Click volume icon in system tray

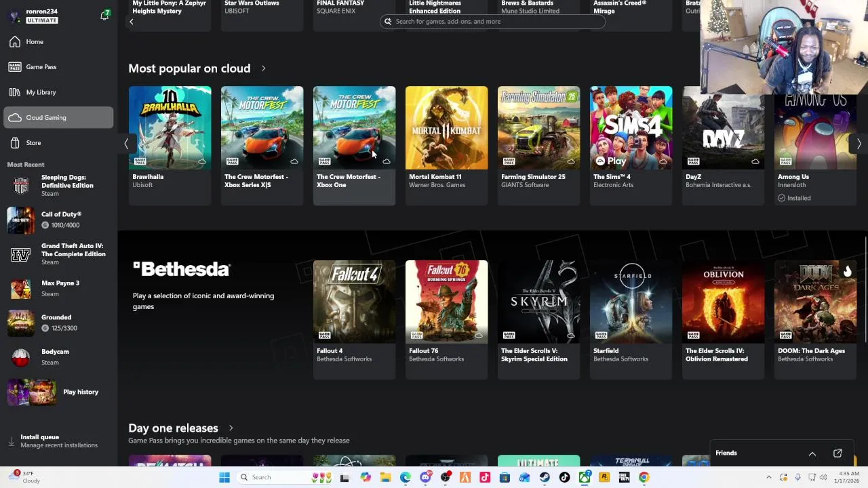823,477
